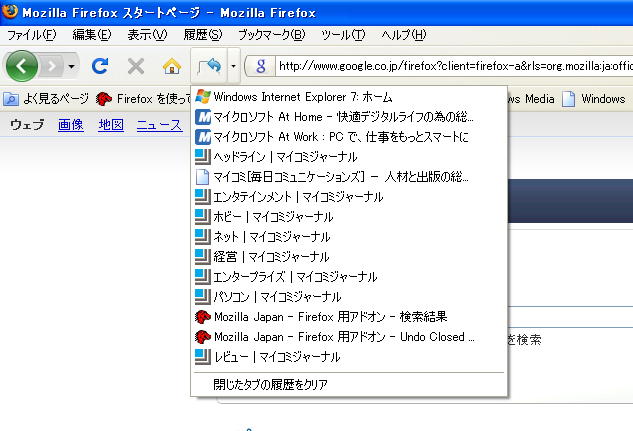The image size is (633, 431).
Task: Reopen ホビー | マイコミジャーナル tab
Action: 349,217
